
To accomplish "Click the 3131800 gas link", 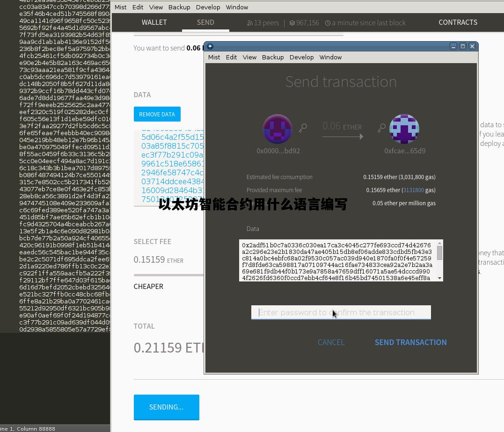I will (x=413, y=190).
